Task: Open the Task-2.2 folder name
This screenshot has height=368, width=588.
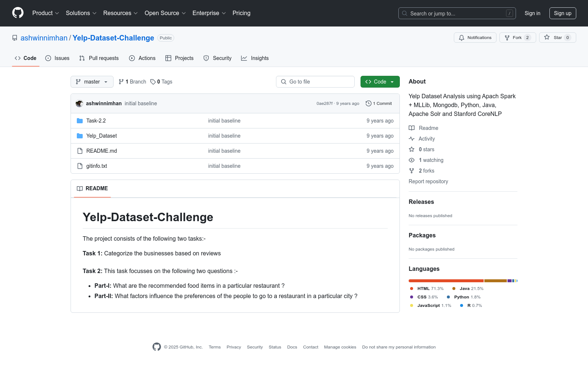Action: click(x=96, y=121)
